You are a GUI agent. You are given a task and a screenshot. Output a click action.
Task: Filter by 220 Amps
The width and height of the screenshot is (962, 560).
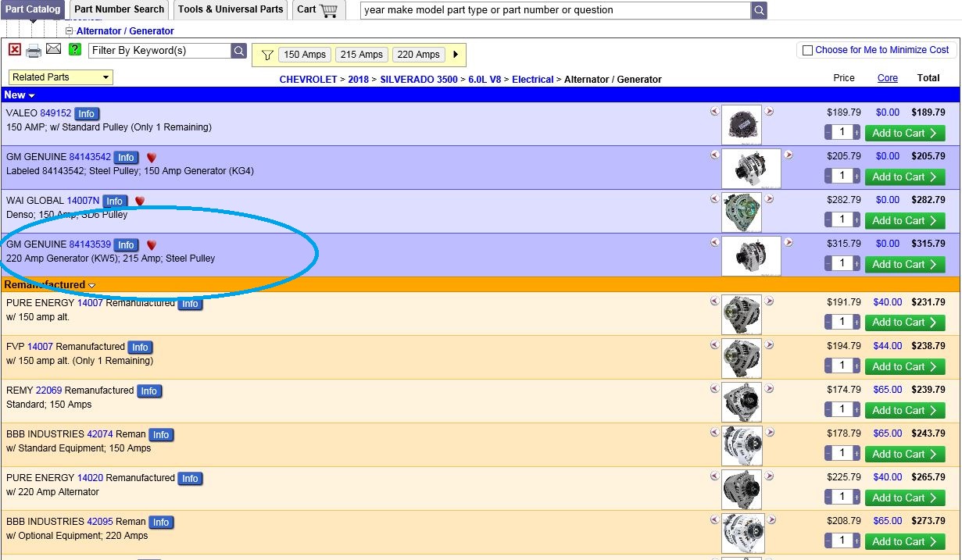419,55
